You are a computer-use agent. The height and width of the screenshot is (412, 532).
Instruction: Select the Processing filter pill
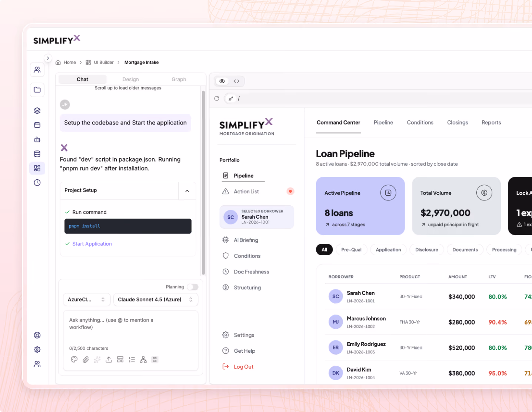504,250
